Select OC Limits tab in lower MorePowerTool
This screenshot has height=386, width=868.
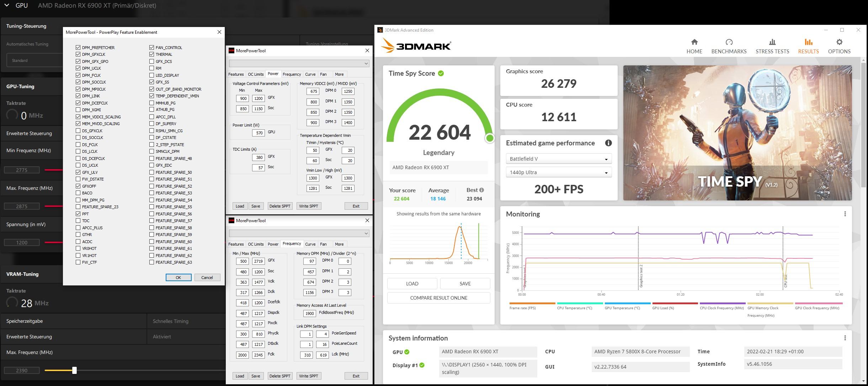256,244
